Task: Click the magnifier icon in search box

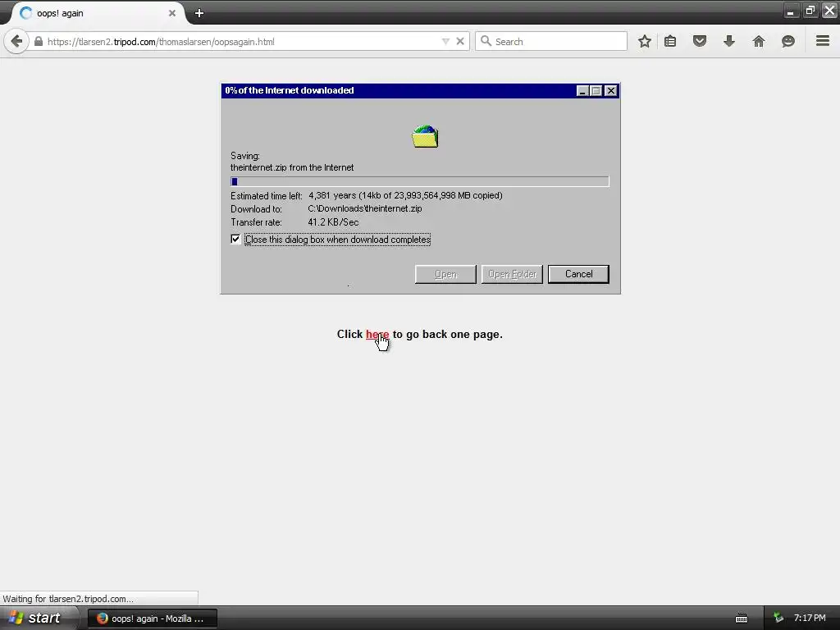Action: tap(486, 41)
